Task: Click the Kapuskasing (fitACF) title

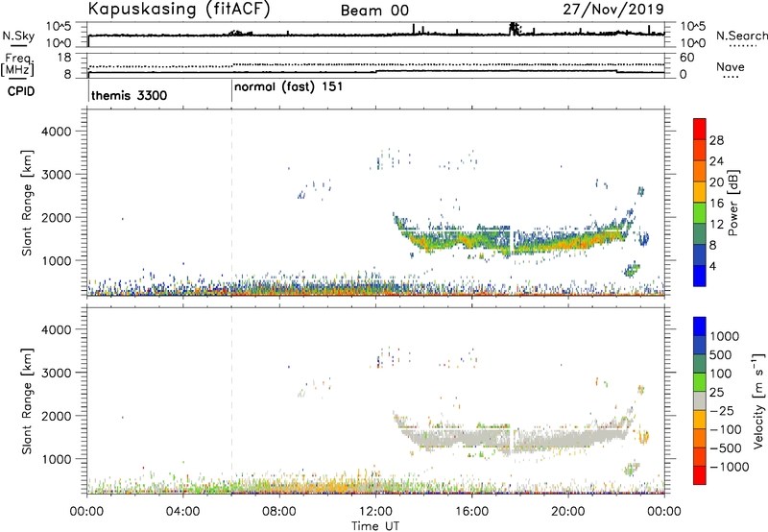Action: point(179,10)
